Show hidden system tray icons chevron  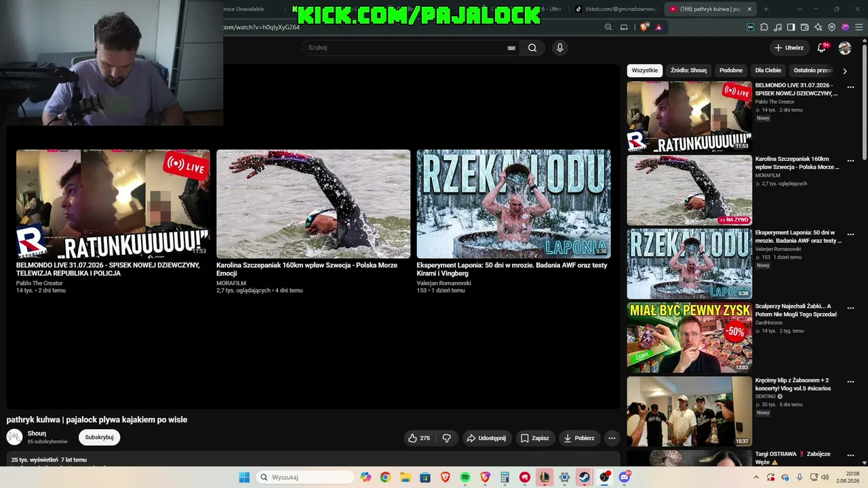756,477
